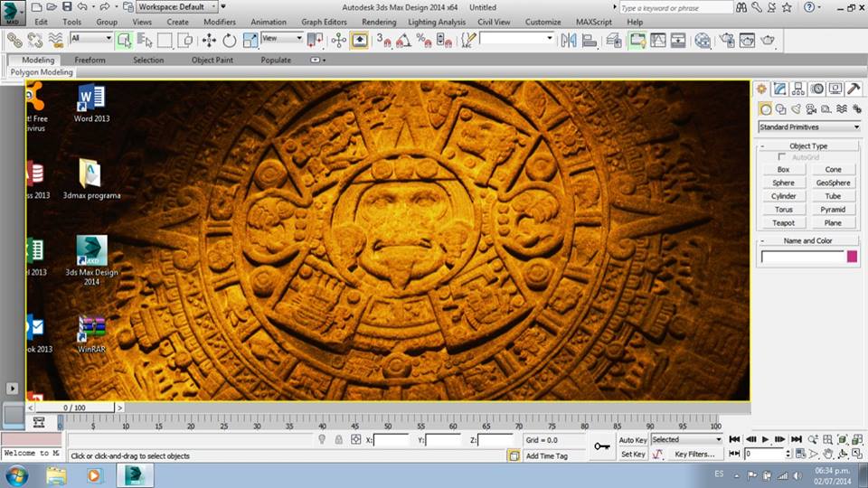Open Standard Primitives category dropdown
868x488 pixels.
point(809,127)
